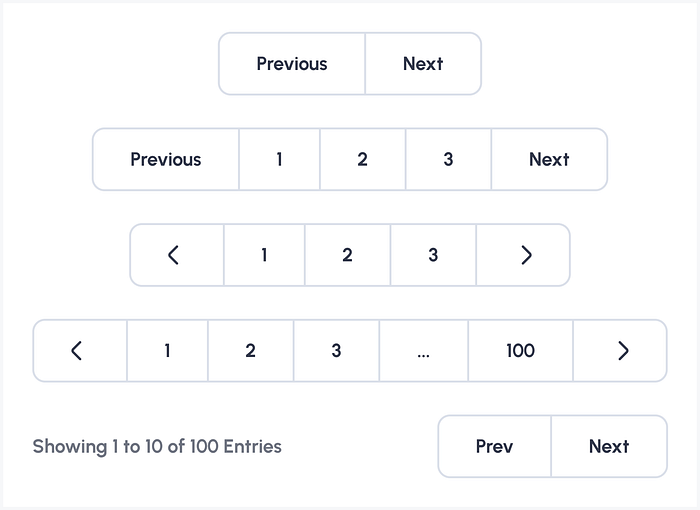The width and height of the screenshot is (700, 510).
Task: Jump to page 100
Action: (521, 351)
